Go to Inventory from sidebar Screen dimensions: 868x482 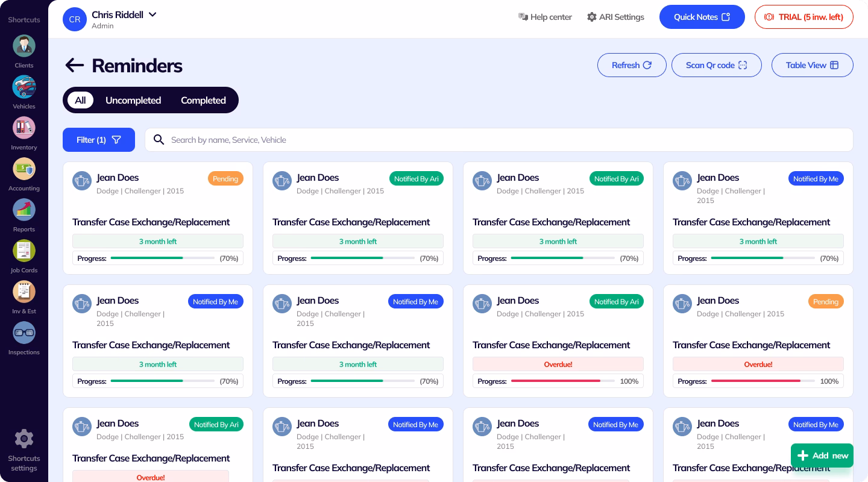point(24,128)
